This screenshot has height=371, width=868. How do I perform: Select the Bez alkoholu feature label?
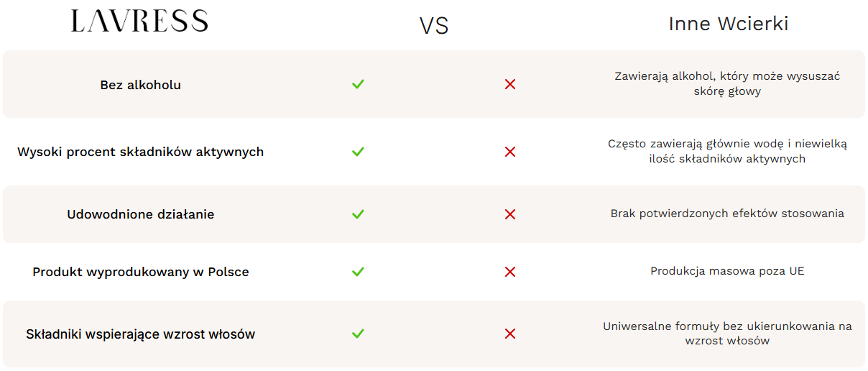[x=140, y=85]
